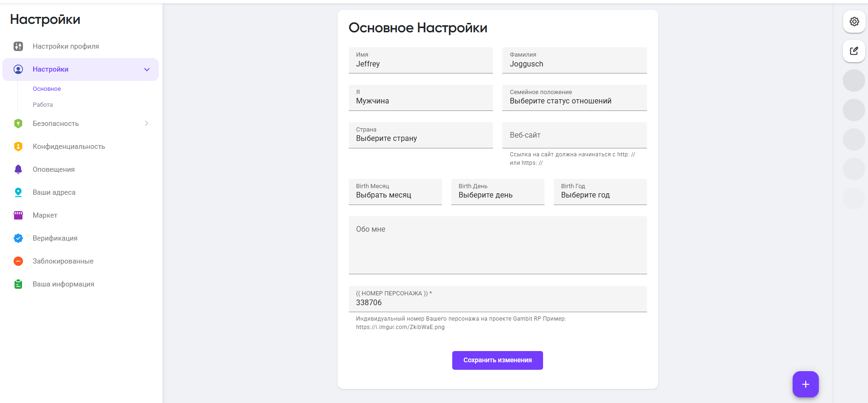Open the Birth Месяц dropdown

(395, 192)
